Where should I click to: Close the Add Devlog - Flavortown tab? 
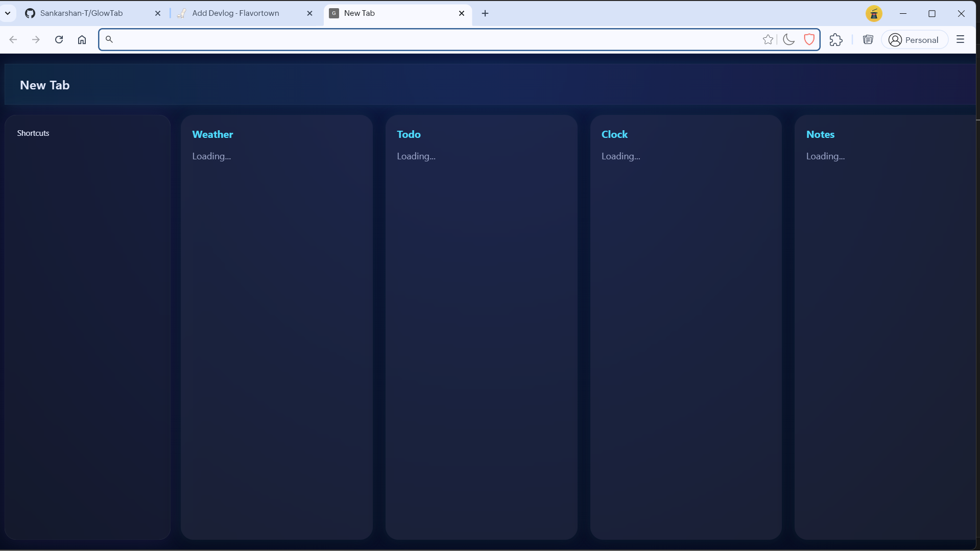coord(309,13)
